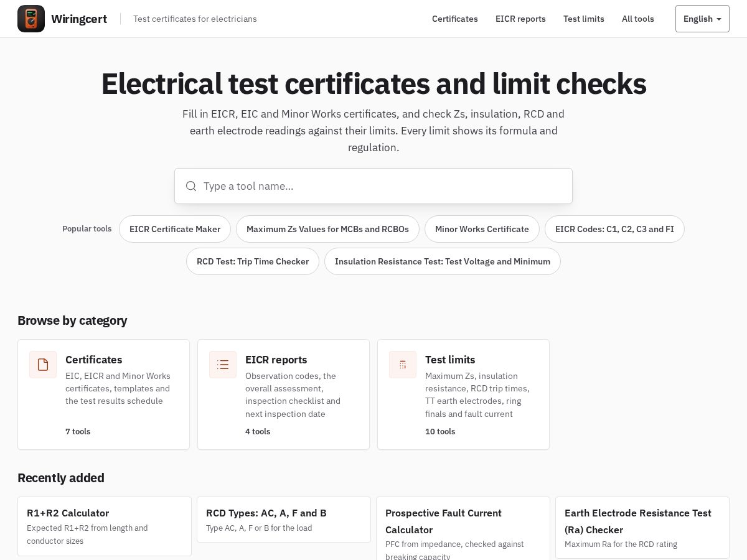Click the Certificates document icon
Viewport: 747px width, 560px height.
pyautogui.click(x=43, y=365)
